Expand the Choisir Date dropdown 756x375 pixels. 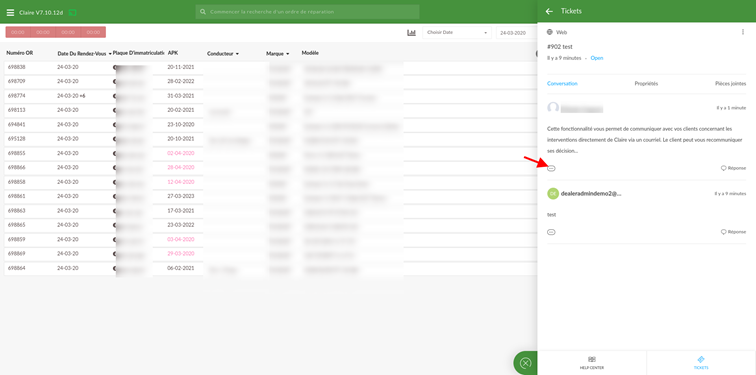tap(457, 33)
